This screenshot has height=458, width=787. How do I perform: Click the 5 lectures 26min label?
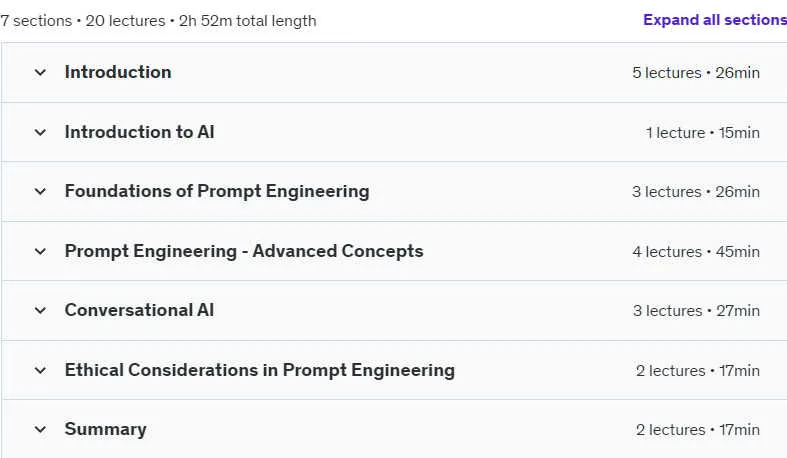(696, 73)
